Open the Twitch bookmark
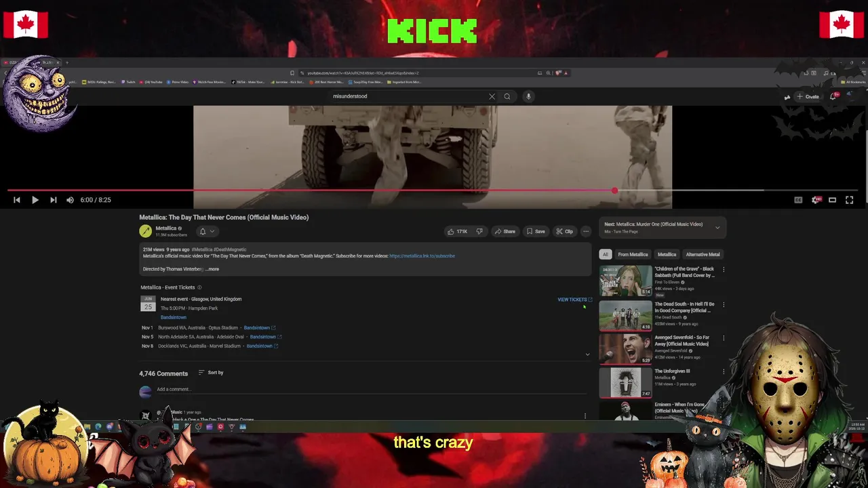The height and width of the screenshot is (488, 868). [x=128, y=82]
